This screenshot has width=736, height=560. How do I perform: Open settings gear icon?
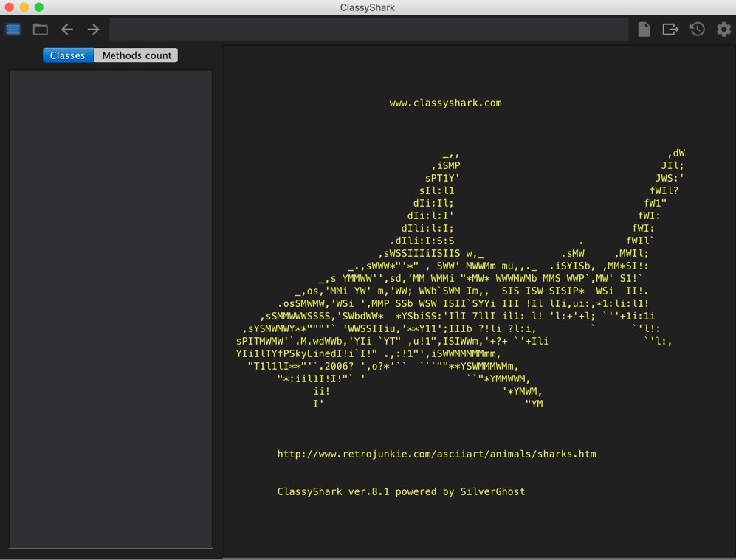tap(723, 30)
